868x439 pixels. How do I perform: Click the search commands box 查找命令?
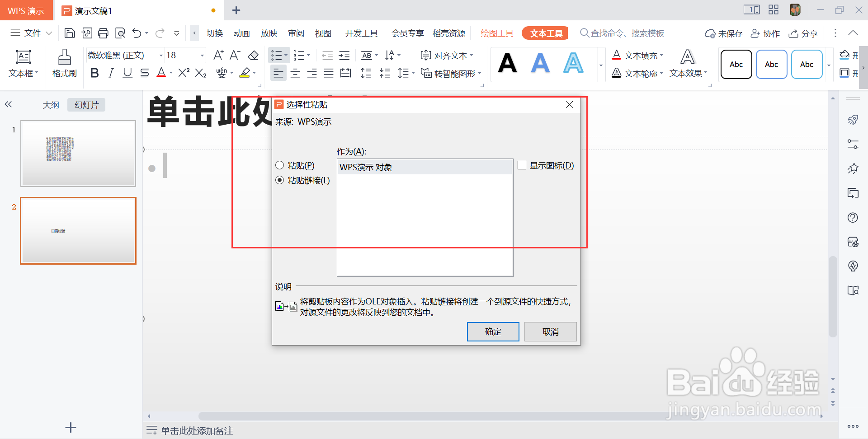point(622,33)
